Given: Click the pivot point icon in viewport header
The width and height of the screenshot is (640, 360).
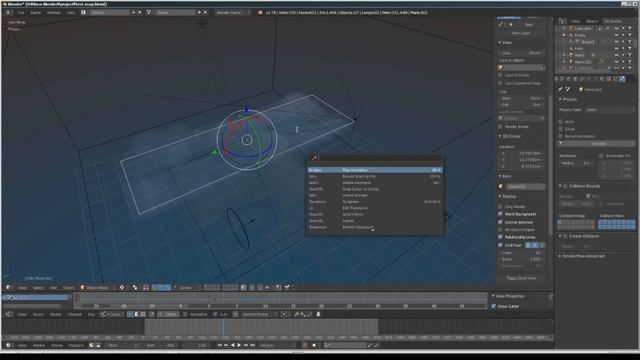Looking at the screenshot, I should pos(135,287).
